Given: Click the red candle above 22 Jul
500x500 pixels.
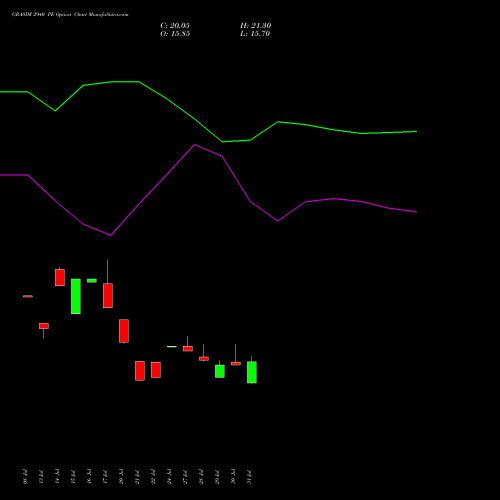Looking at the screenshot, I should point(156,370).
